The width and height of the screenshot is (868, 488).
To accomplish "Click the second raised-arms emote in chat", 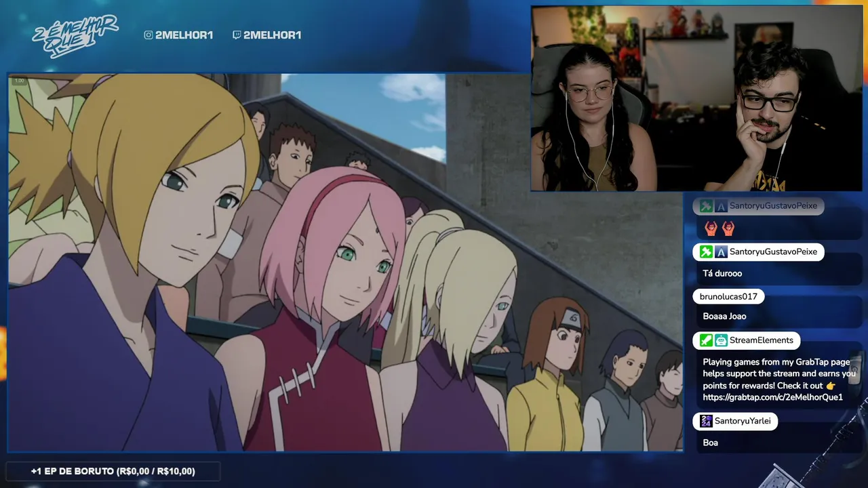I will [x=728, y=228].
